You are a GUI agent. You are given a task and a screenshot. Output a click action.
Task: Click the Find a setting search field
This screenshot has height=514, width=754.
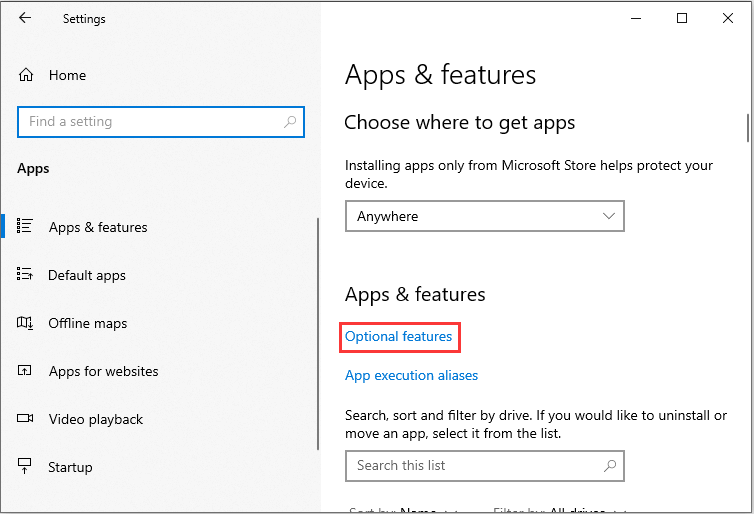pyautogui.click(x=150, y=122)
